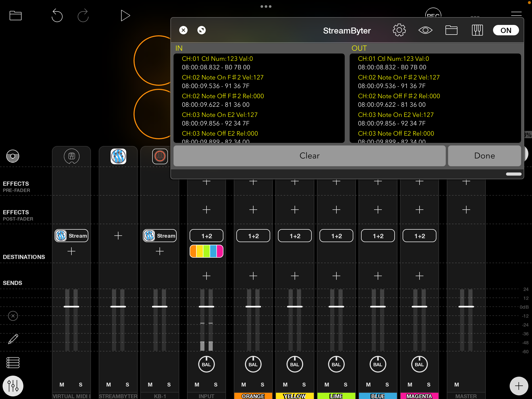Select 'CH:03 Note On E2 Vel:127' in OUT log
The image size is (532, 399).
396,115
